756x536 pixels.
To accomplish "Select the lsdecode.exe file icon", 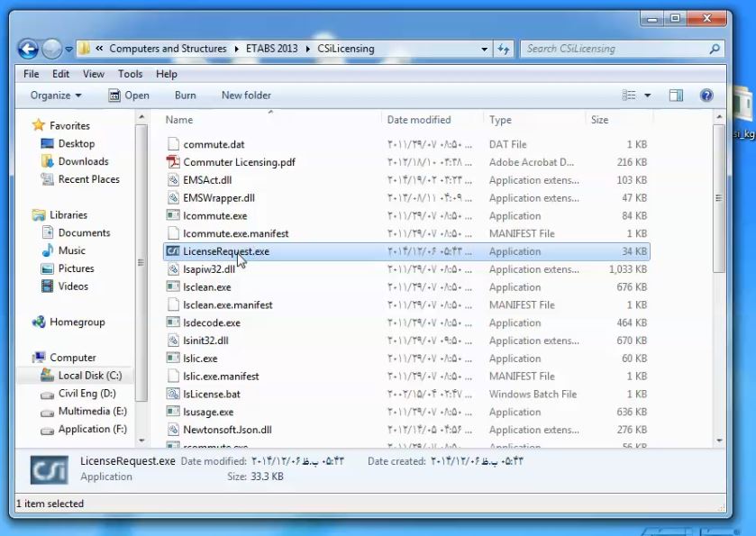I will click(x=173, y=323).
